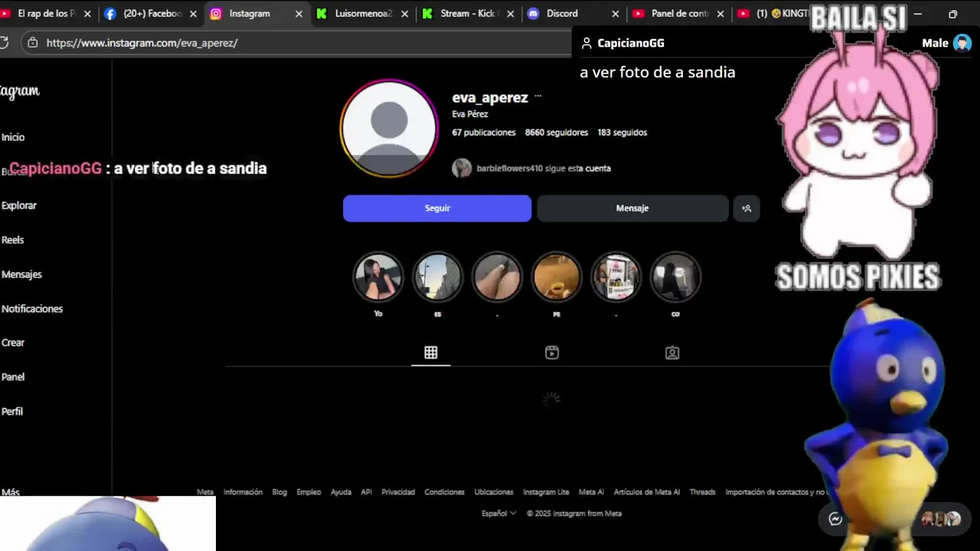Switch to the Luisormenoa2 Kick tab

[x=362, y=14]
